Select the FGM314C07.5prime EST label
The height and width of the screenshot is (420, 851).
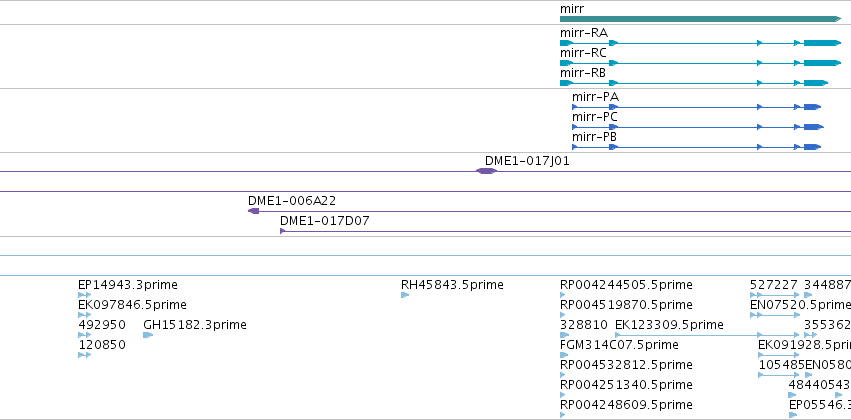click(619, 345)
